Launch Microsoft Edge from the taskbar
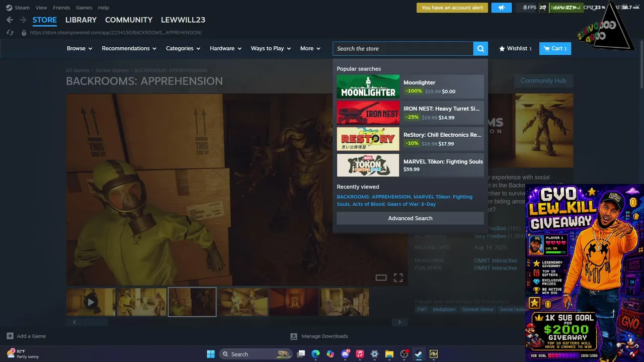Viewport: 644px width, 362px height. (x=315, y=354)
